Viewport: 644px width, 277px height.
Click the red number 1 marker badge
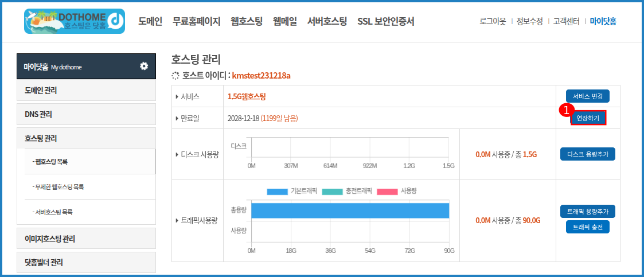[566, 110]
